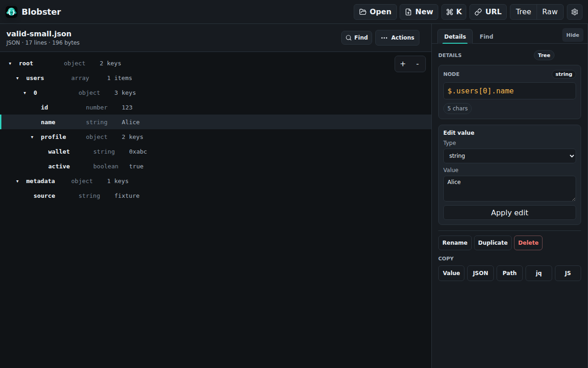The height and width of the screenshot is (368, 588).
Task: Collapse the users array node
Action: click(x=17, y=78)
